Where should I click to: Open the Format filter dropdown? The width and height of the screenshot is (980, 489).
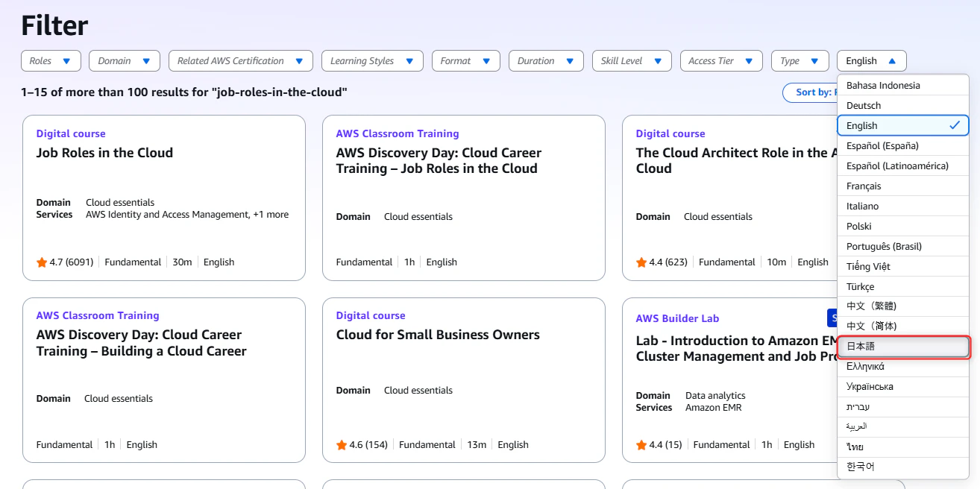(x=465, y=61)
